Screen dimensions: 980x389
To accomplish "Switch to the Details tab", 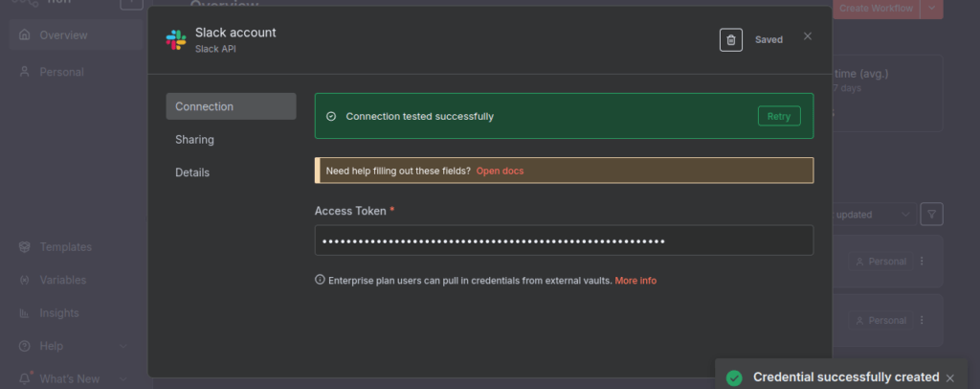I will (x=192, y=172).
